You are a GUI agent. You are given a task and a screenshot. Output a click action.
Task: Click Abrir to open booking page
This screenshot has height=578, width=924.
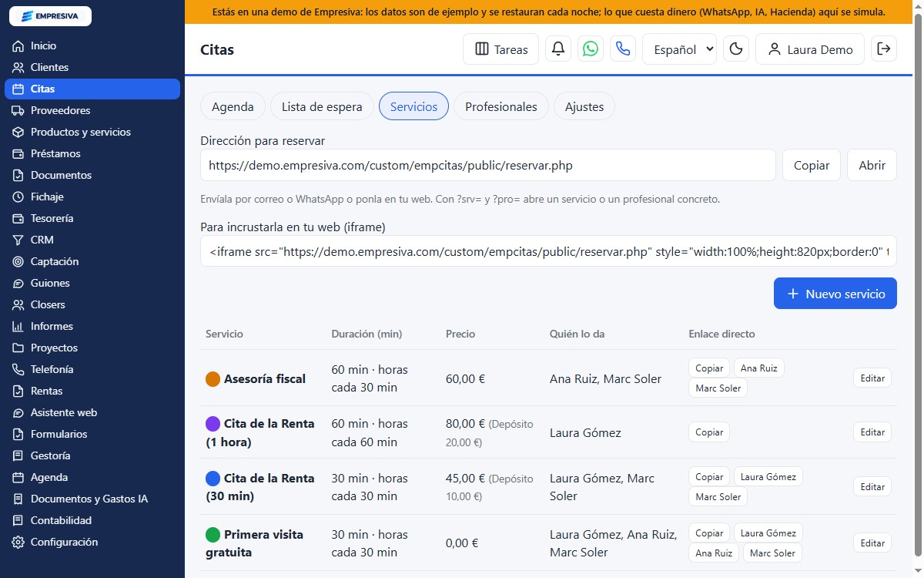tap(872, 165)
